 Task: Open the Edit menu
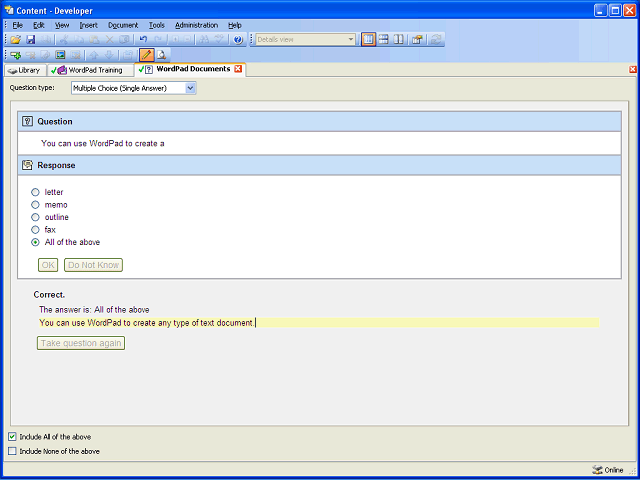coord(39,25)
